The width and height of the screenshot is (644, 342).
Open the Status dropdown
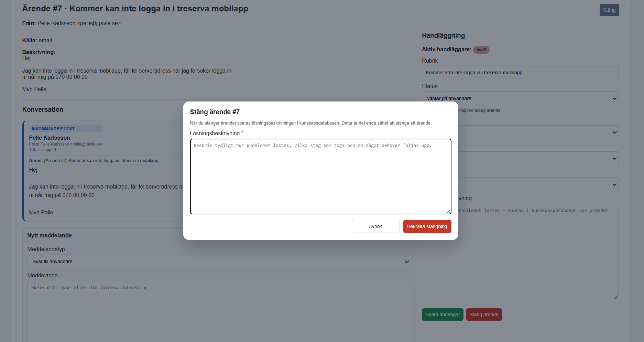tap(520, 98)
